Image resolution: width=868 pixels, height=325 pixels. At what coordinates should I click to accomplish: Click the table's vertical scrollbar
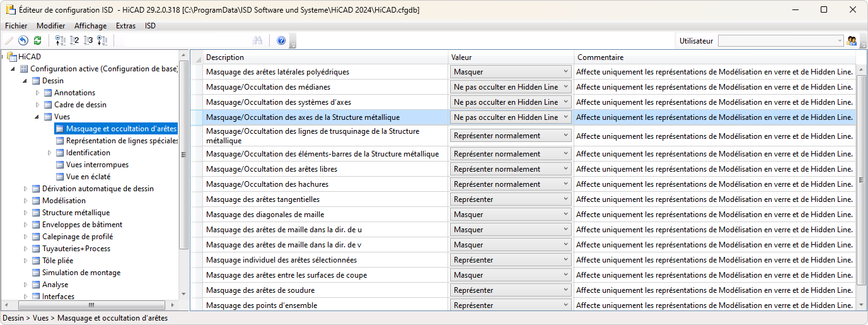coord(862,180)
